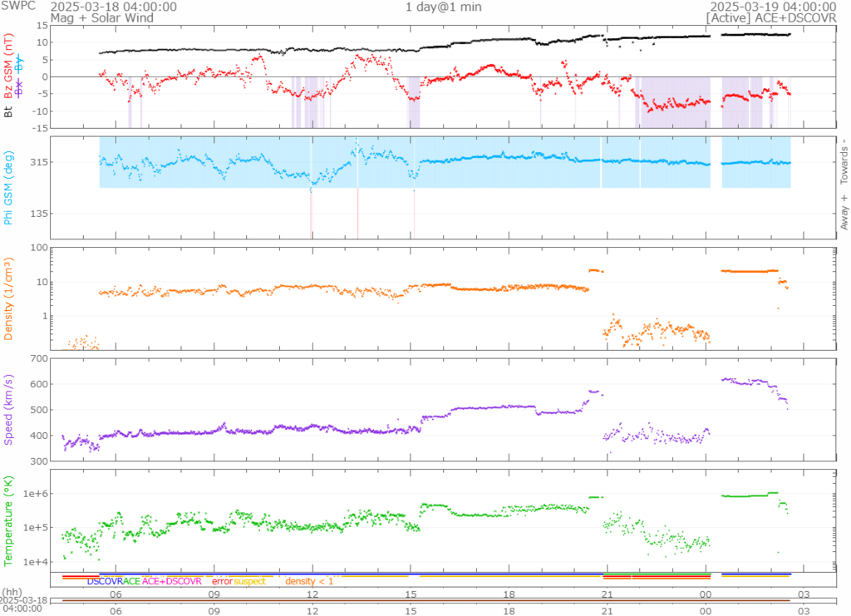Select the green Temperature axis label
This screenshot has height=616, width=851.
9,520
